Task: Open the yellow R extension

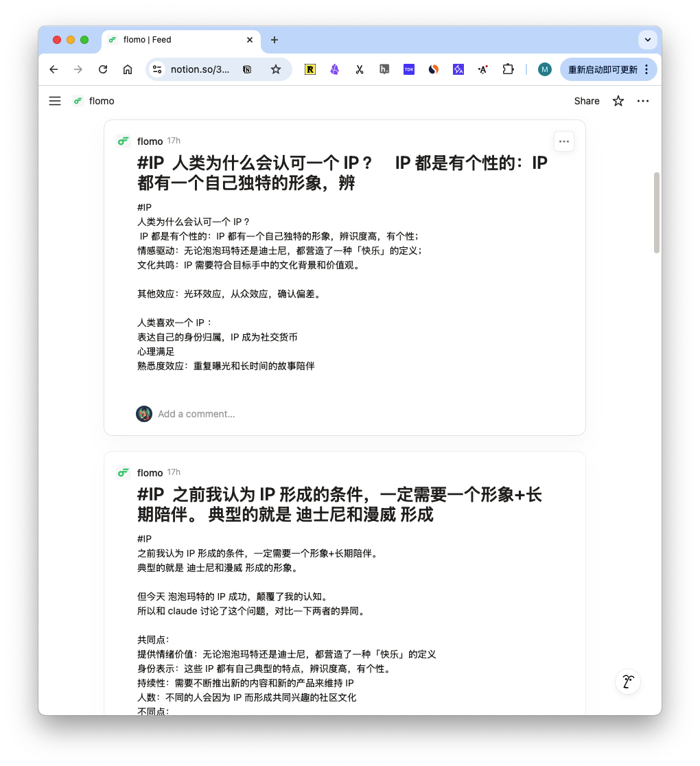Action: (310, 69)
